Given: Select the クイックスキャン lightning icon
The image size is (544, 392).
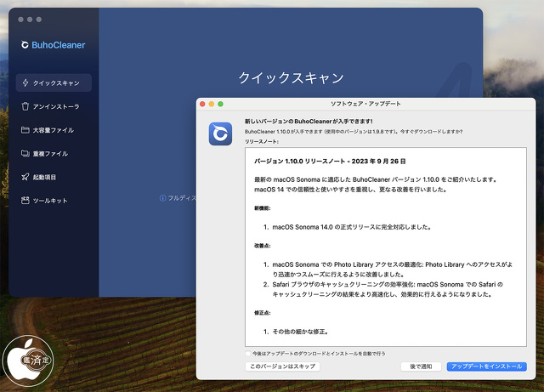Looking at the screenshot, I should tap(25, 82).
